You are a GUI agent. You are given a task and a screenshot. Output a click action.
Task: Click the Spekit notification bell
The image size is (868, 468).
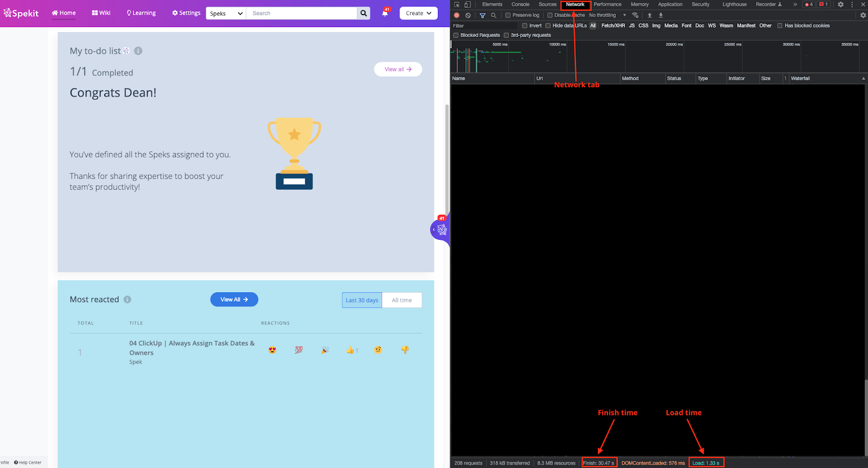click(385, 13)
